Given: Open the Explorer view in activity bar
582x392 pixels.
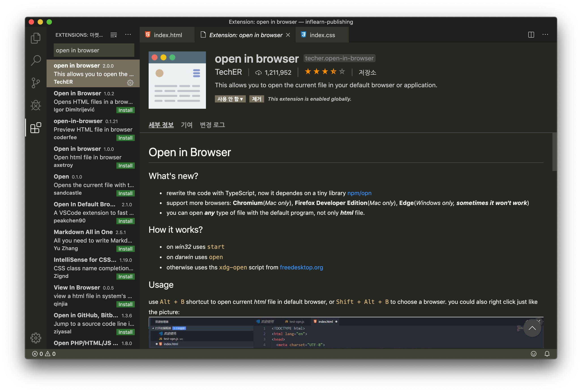Looking at the screenshot, I should pos(36,38).
